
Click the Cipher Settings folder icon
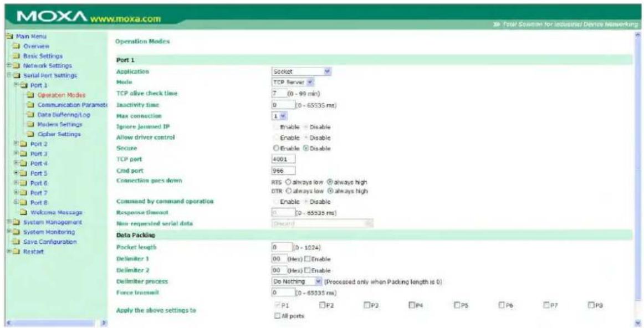pos(31,134)
